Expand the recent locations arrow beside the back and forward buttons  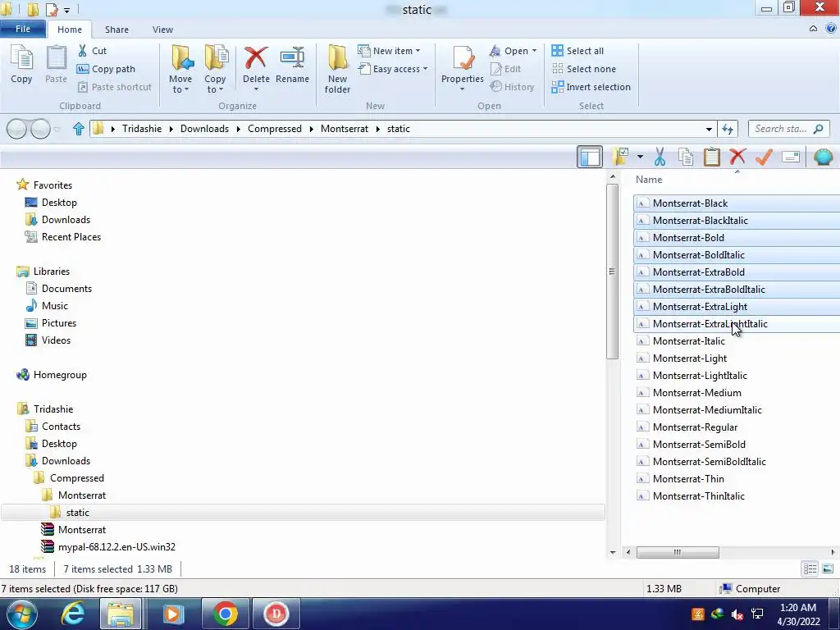pos(57,129)
